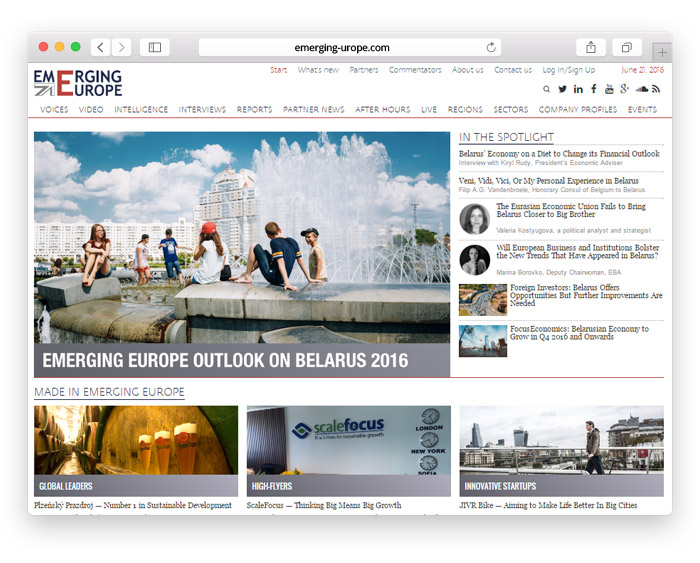Open FocusEconomics Belarusian Economy article

pos(579,333)
